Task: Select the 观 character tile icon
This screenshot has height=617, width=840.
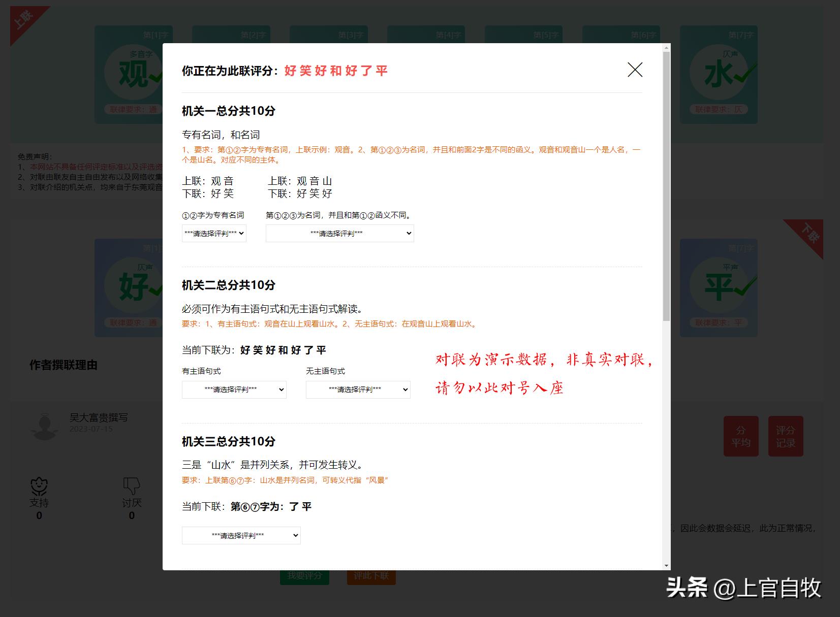Action: [133, 74]
